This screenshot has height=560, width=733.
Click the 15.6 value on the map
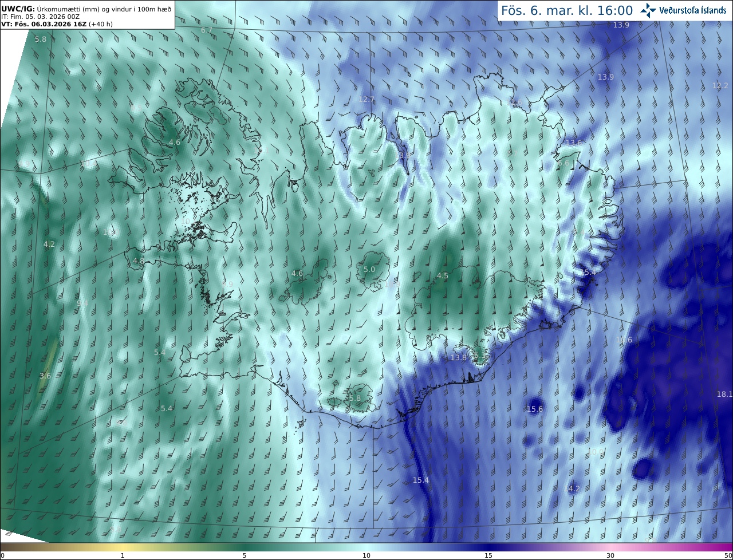535,409
